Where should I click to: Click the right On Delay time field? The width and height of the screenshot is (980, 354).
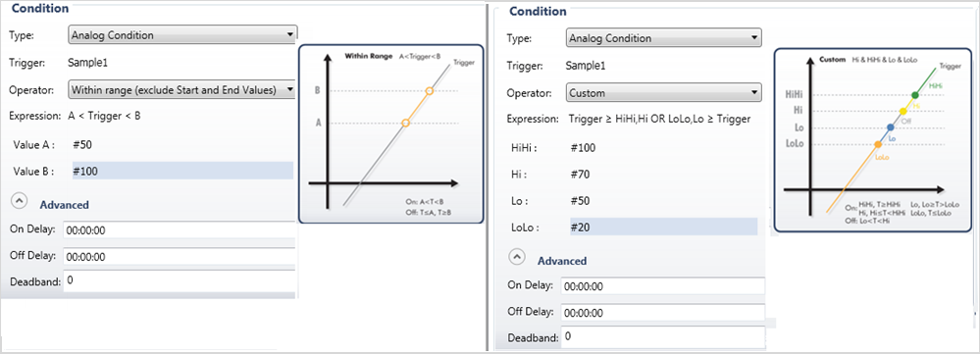pos(662,286)
